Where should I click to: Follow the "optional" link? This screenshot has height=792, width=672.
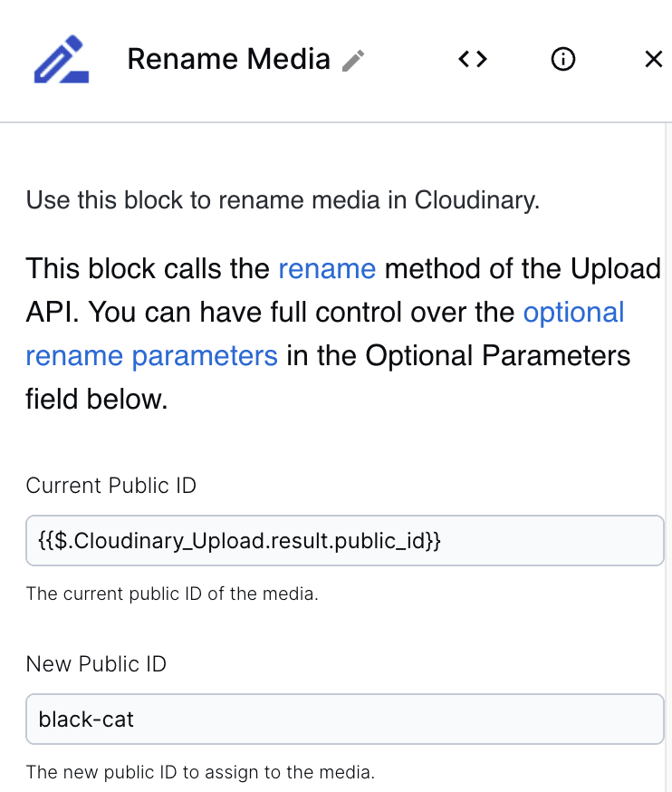pos(573,312)
